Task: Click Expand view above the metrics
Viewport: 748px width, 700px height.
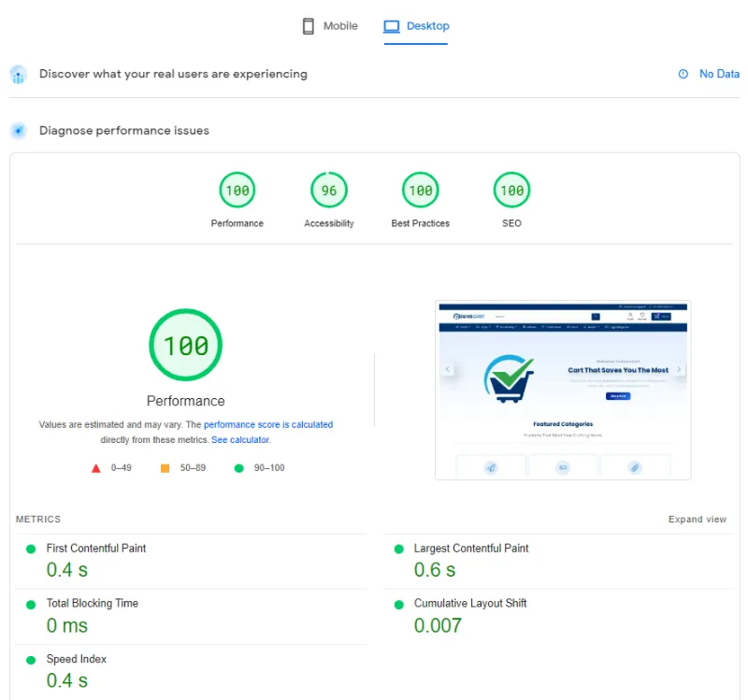Action: pyautogui.click(x=698, y=519)
